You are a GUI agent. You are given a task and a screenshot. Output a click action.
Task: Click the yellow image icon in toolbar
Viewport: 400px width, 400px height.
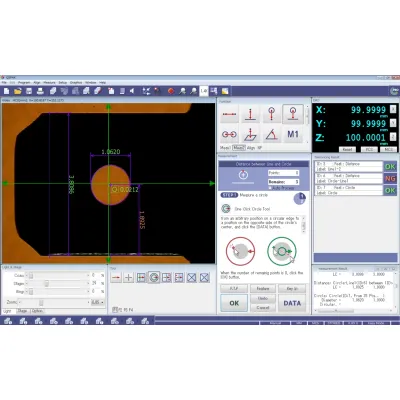point(225,91)
